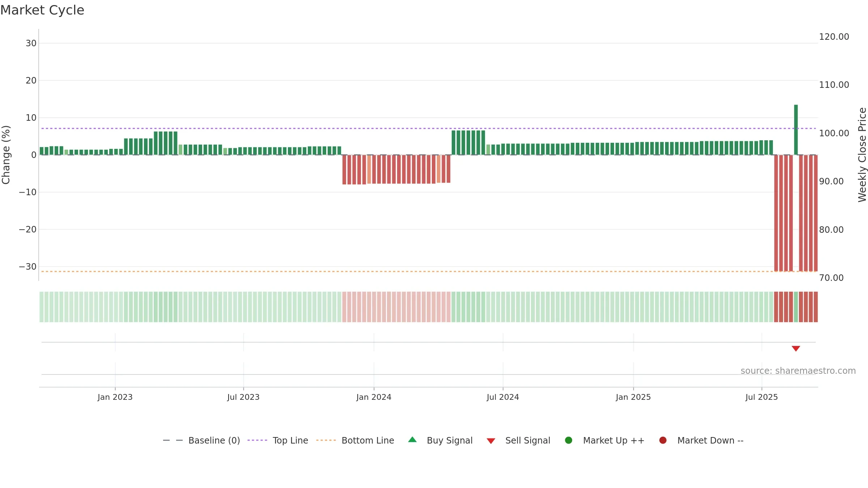868x488 pixels.
Task: Click the 110.00 price axis label
Action: pos(834,85)
